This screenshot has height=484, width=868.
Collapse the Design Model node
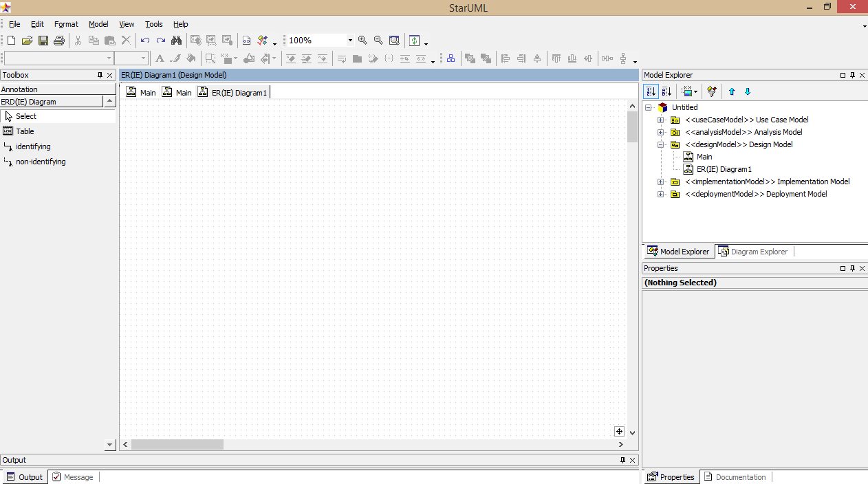point(660,144)
